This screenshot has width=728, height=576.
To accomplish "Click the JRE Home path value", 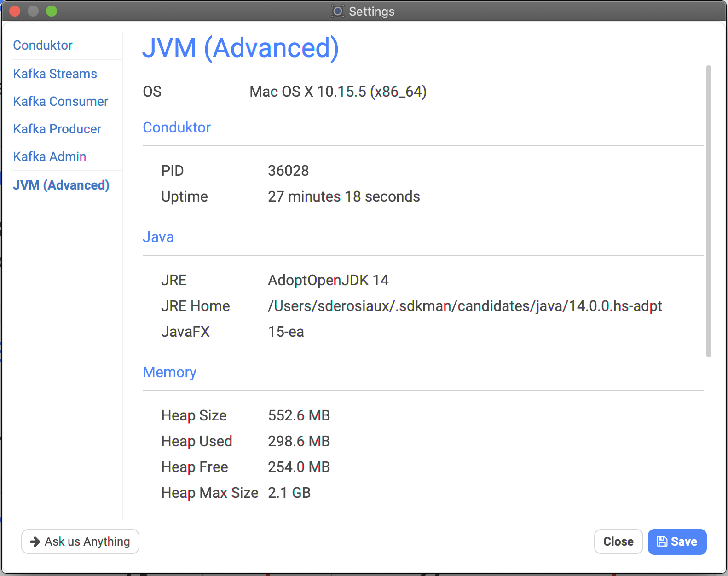I will click(465, 306).
